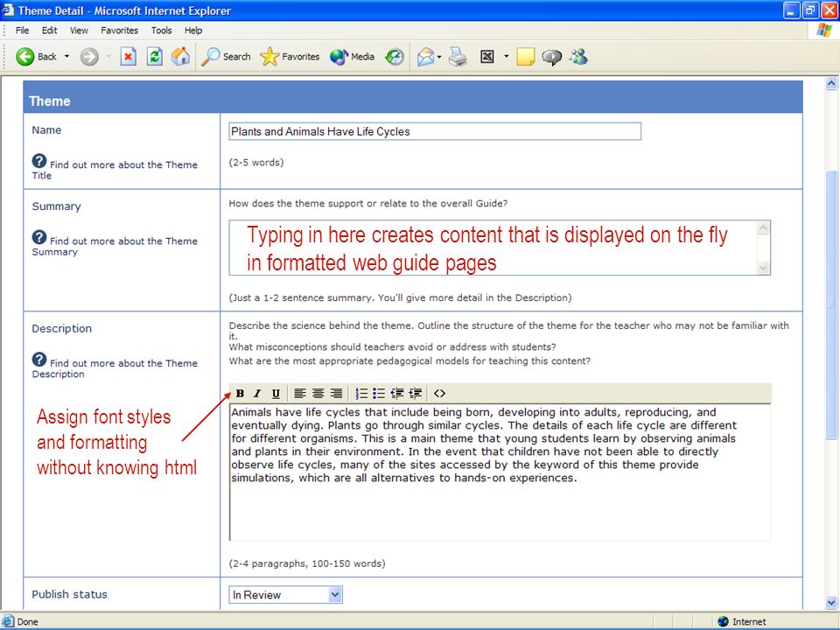Decrease indent in the Description editor
This screenshot has width=840, height=630.
397,394
